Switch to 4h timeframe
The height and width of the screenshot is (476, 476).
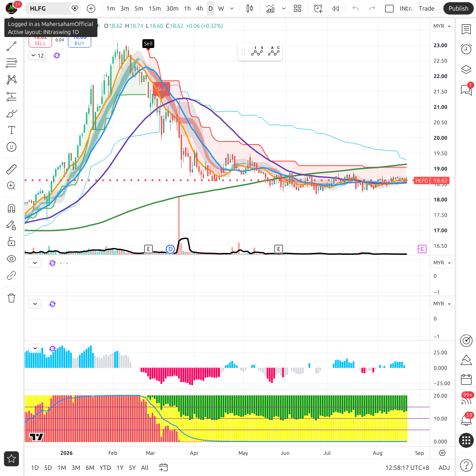coord(200,8)
